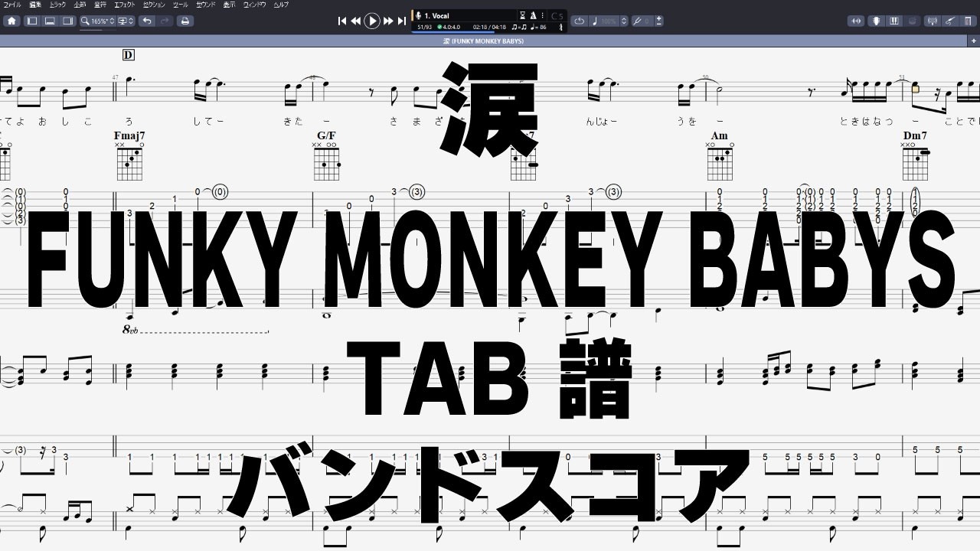The height and width of the screenshot is (551, 980).
Task: Show the guitar fretboard view
Action: 877,21
